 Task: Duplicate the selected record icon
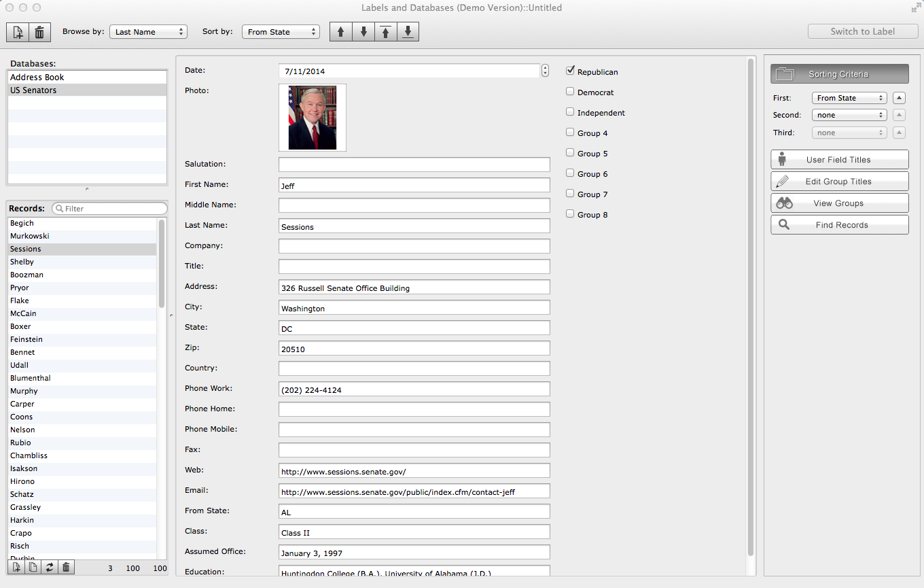coord(32,568)
